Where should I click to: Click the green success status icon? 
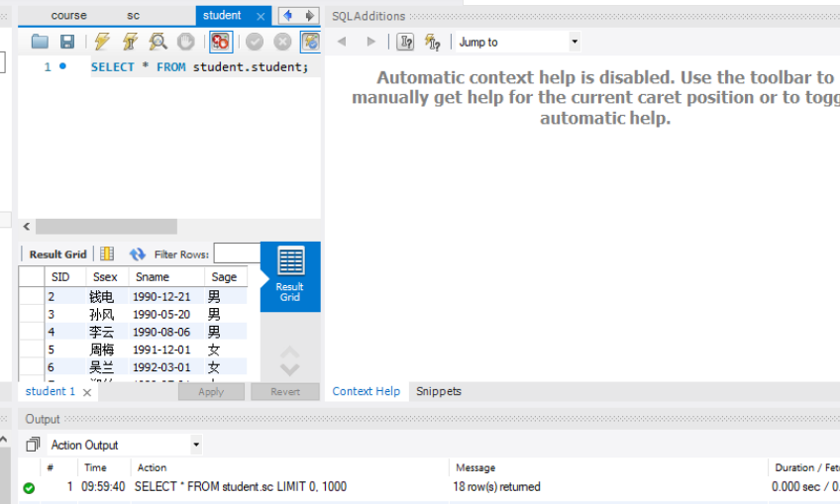29,487
